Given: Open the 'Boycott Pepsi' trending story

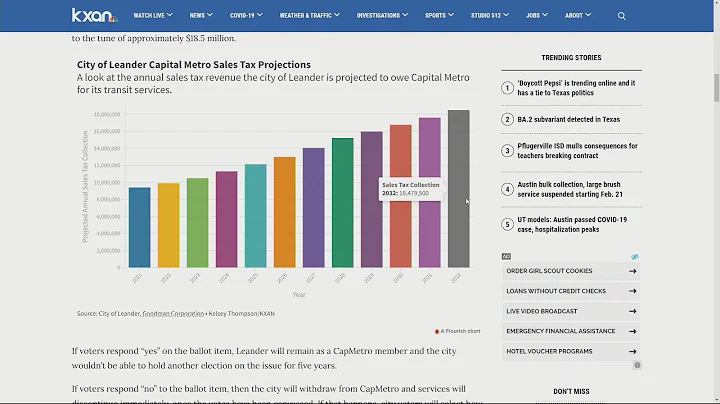Looking at the screenshot, I should pos(576,88).
